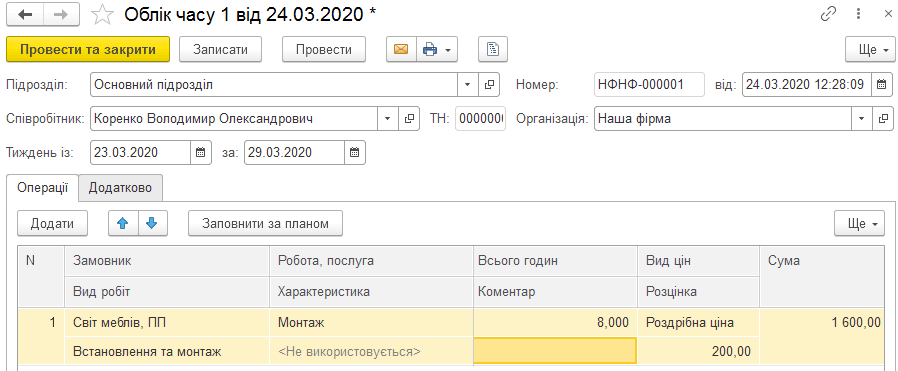
Task: Click the 'Замовник' column header
Action: [x=167, y=261]
